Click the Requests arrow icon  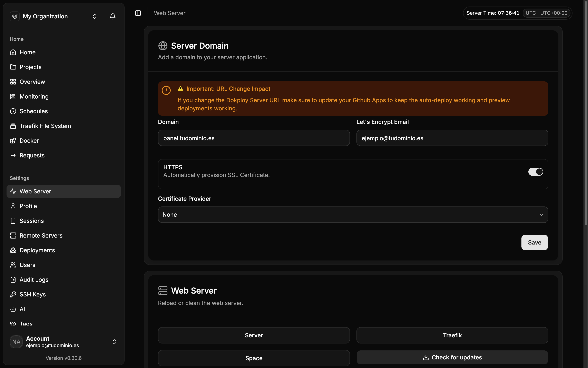tap(13, 155)
